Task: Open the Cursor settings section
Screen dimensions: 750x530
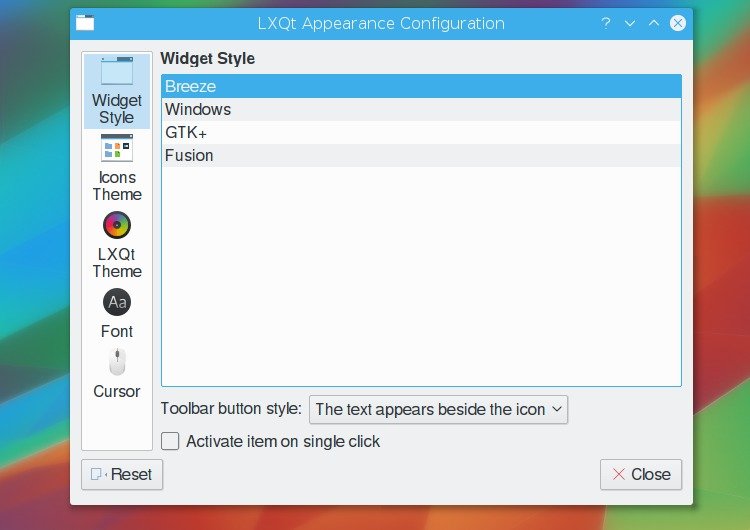Action: pos(117,374)
